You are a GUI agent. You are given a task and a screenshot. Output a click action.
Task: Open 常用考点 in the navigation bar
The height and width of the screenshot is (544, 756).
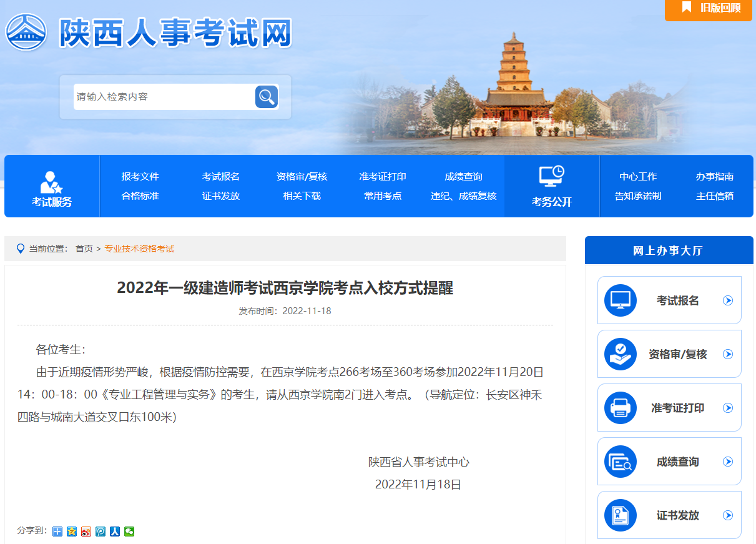(383, 196)
